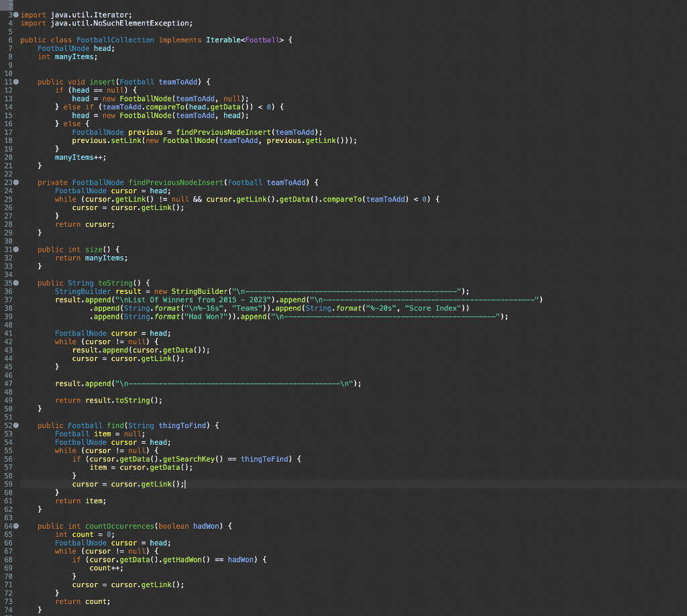Image resolution: width=687 pixels, height=616 pixels.
Task: Click 'insert' method name
Action: 102,82
